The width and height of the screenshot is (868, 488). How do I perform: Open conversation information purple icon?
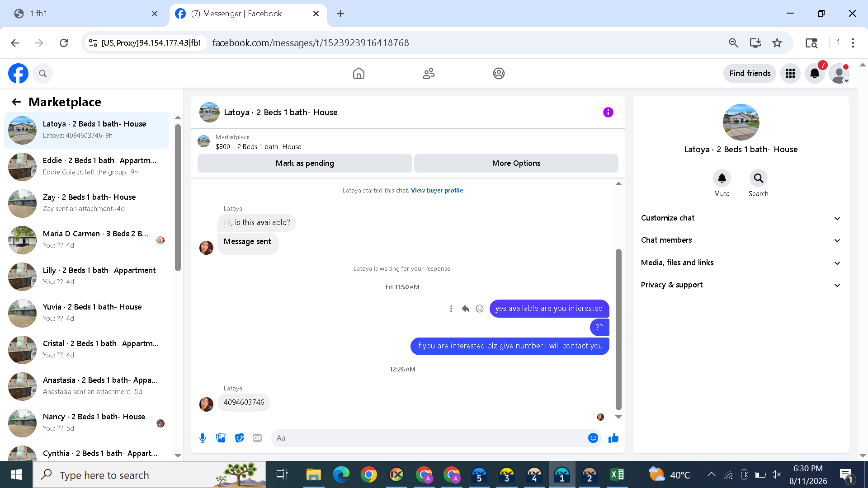608,112
